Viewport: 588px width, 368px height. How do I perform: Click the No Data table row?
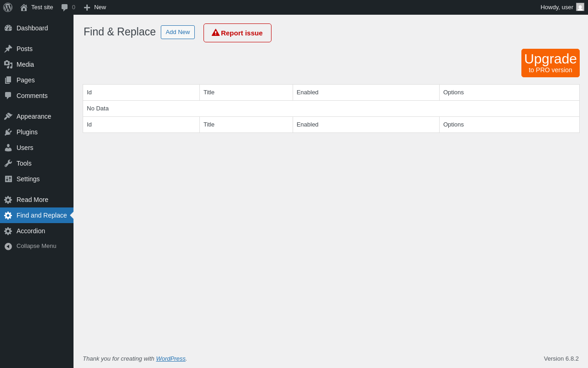(x=331, y=109)
